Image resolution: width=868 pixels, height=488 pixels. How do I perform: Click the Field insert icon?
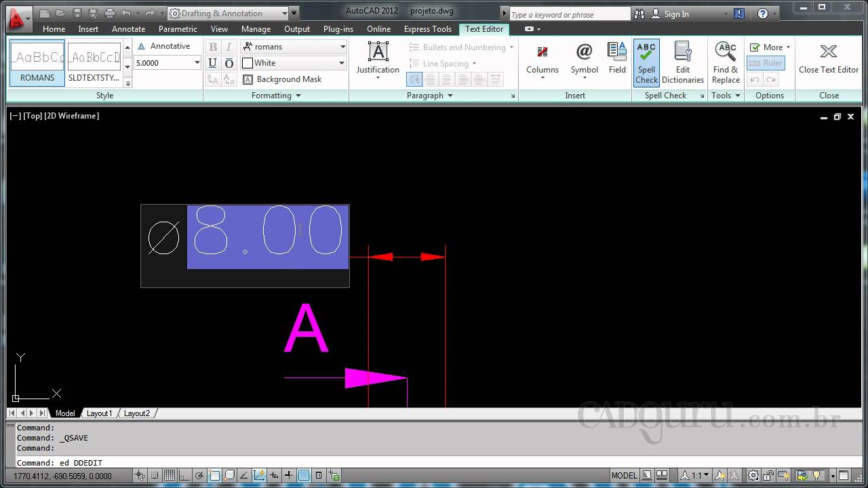[617, 58]
